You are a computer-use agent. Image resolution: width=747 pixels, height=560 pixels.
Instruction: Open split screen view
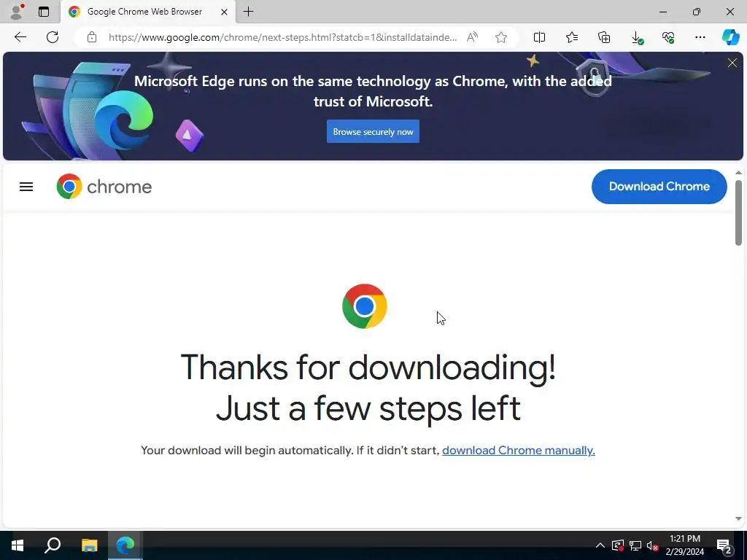(539, 37)
